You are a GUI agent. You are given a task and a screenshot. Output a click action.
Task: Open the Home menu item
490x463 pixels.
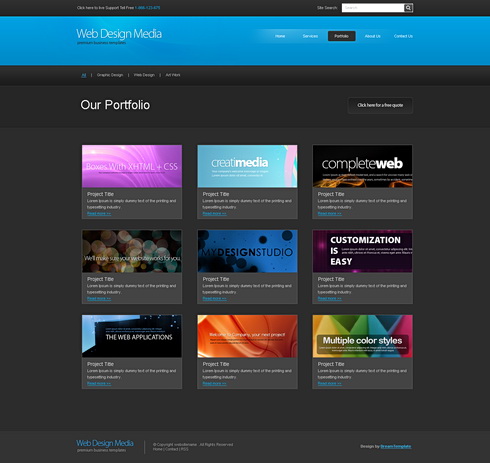pos(280,36)
